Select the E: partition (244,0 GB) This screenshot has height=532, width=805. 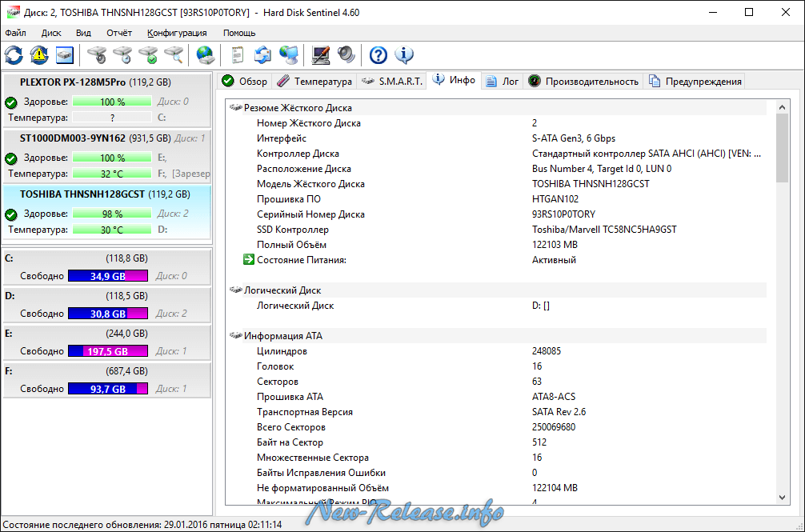[106, 342]
